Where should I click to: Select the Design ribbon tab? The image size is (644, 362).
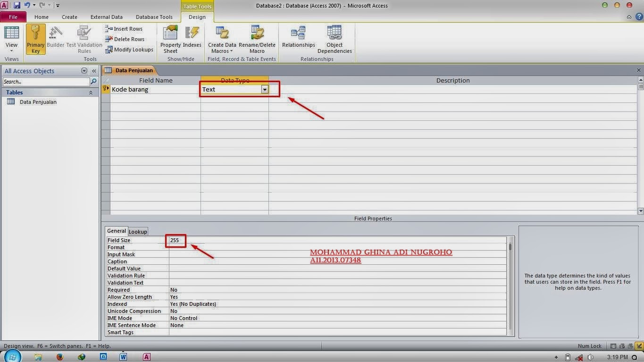197,17
